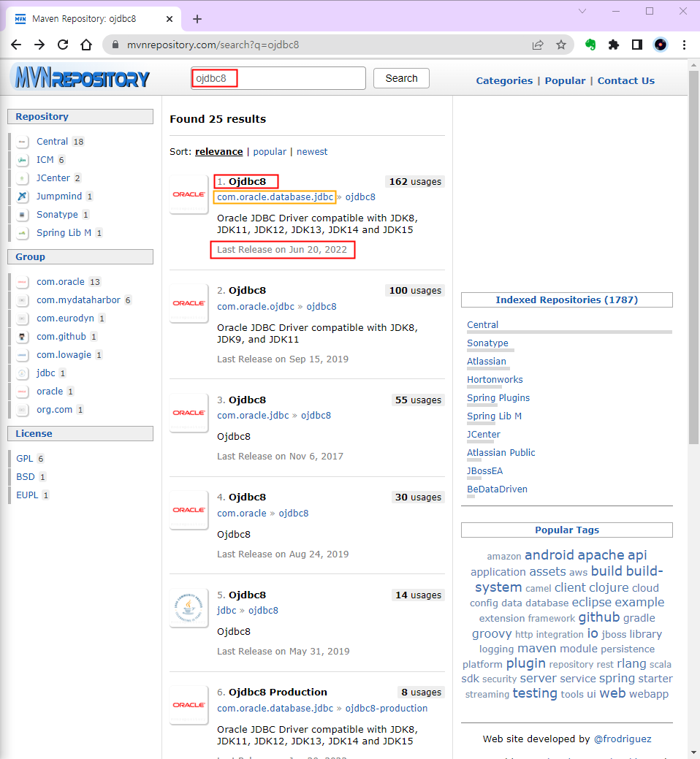This screenshot has height=759, width=700.
Task: Filter by Central repository in sidebar
Action: point(53,141)
